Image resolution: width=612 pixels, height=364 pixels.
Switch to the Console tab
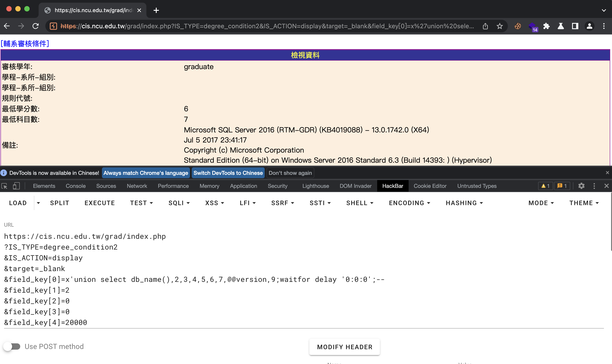[76, 186]
